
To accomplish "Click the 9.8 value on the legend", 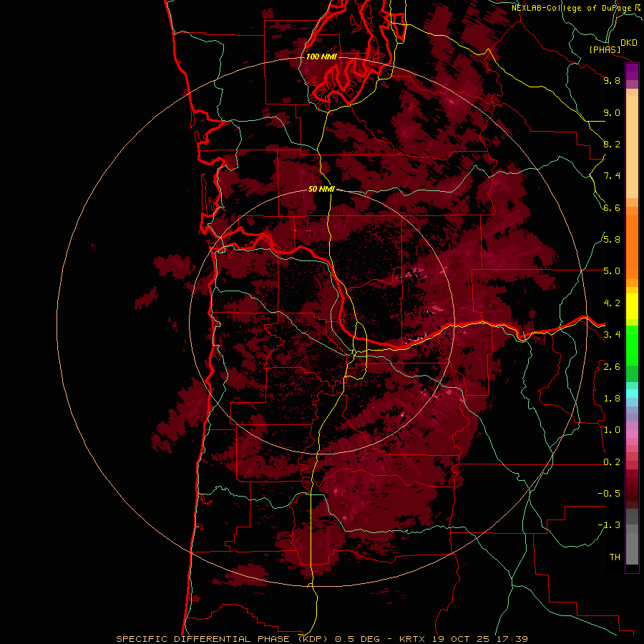I will tap(612, 80).
